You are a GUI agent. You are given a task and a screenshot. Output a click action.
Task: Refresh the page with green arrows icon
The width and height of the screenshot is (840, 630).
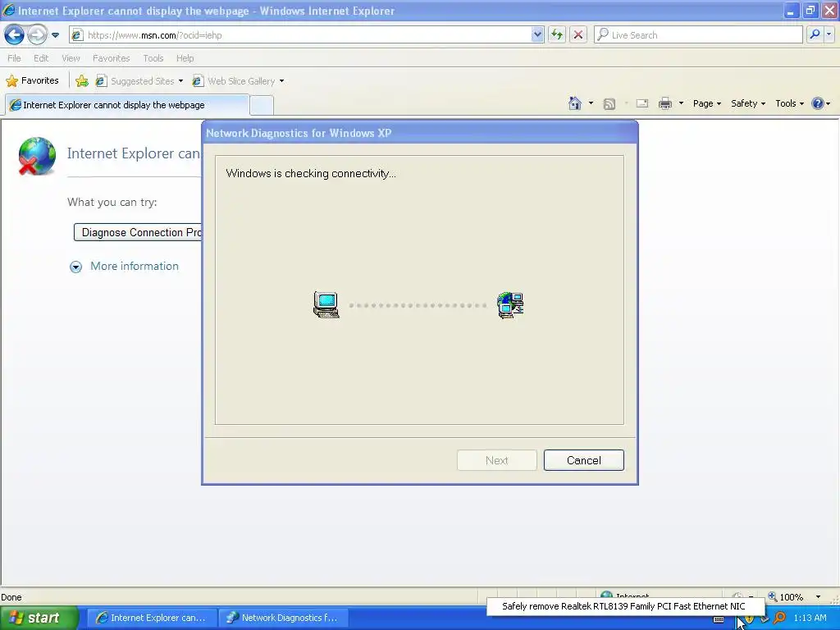pyautogui.click(x=557, y=35)
